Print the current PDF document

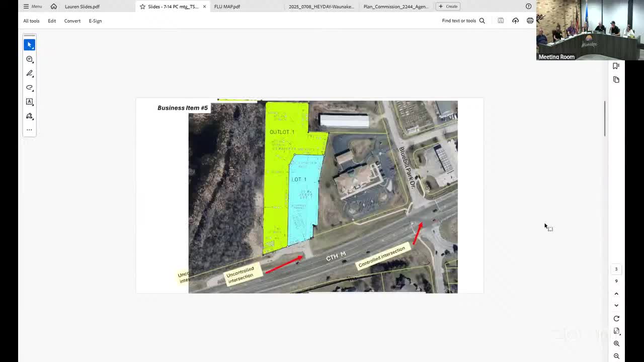pos(530,21)
